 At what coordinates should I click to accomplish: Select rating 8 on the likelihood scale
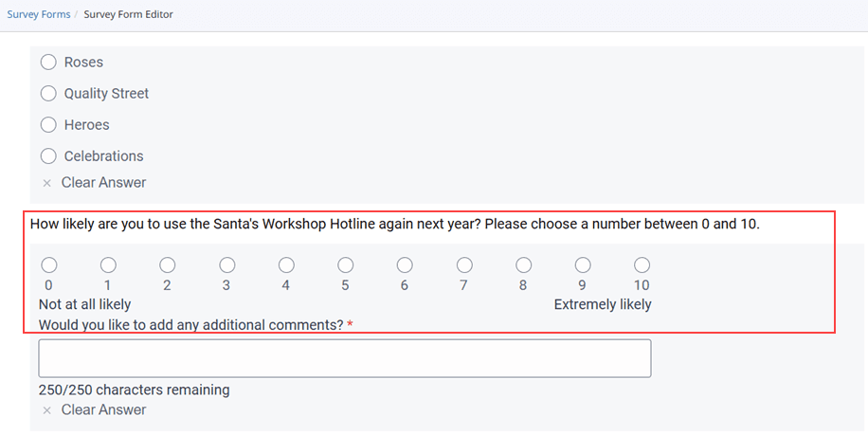click(x=523, y=264)
